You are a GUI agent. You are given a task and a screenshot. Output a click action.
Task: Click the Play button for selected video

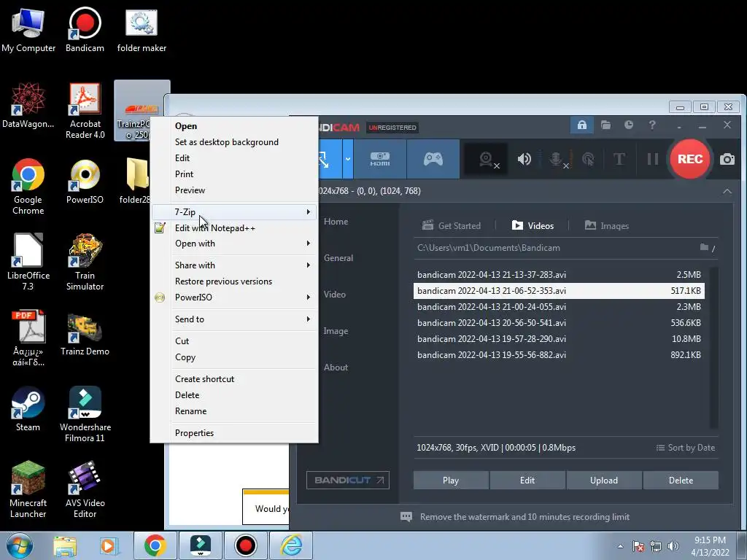pyautogui.click(x=451, y=481)
